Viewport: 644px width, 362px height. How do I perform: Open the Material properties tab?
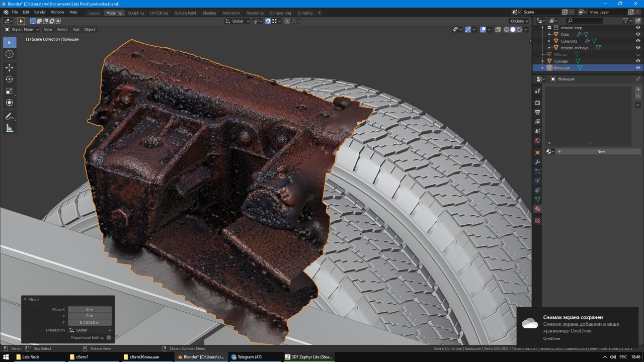pos(537,209)
